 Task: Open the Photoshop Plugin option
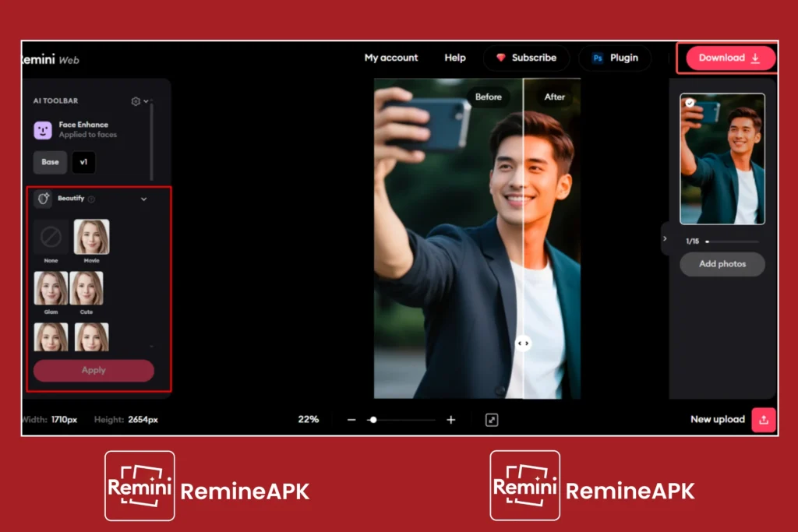[x=615, y=58]
